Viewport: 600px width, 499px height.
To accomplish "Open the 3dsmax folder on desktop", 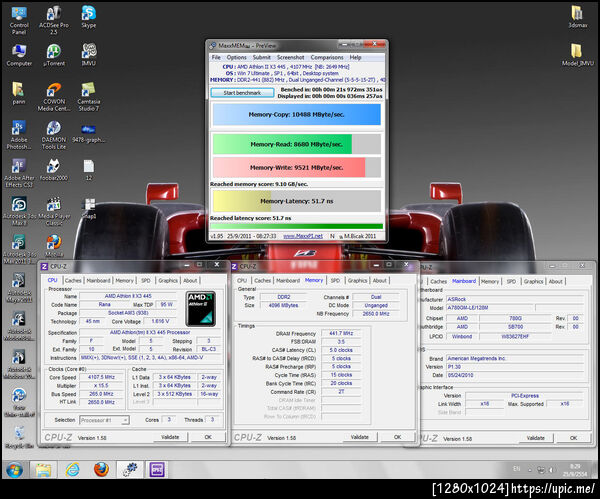I will pos(577,17).
